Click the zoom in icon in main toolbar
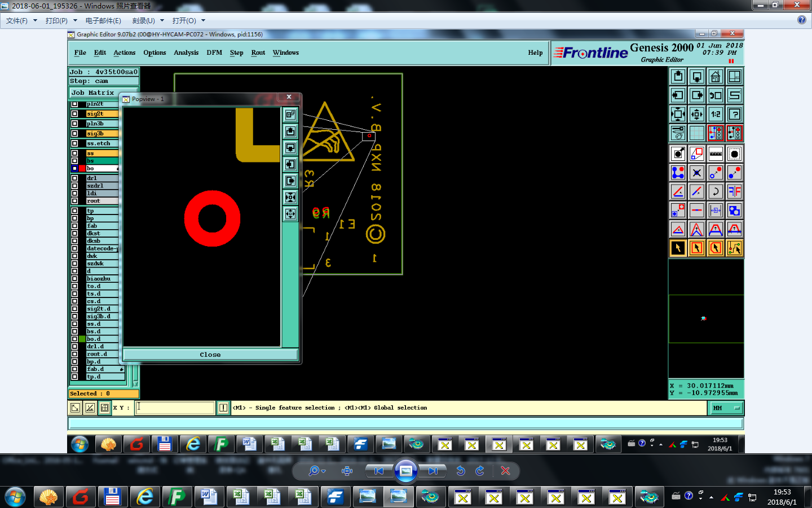 (678, 114)
